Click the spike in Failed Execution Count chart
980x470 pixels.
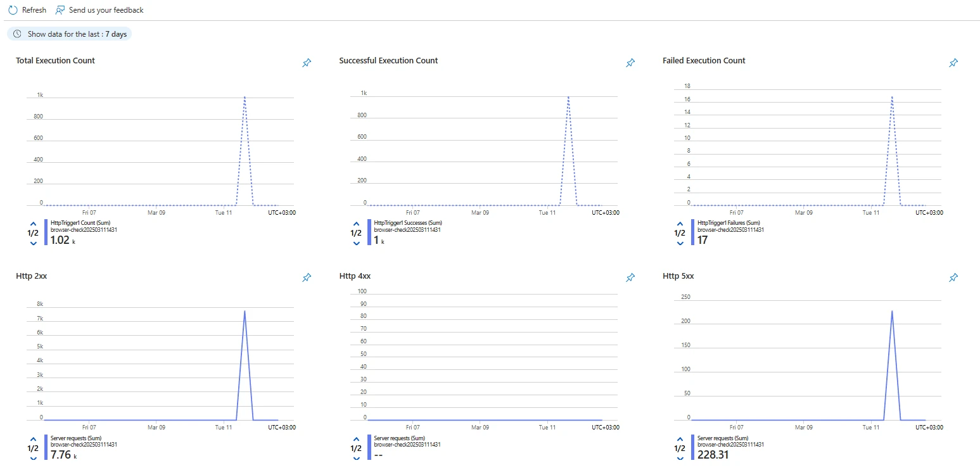892,98
